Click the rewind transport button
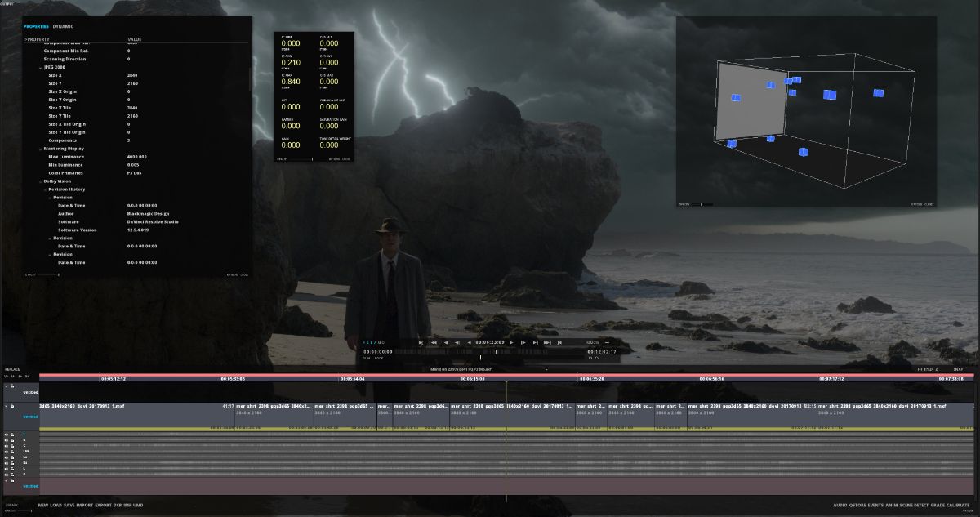The height and width of the screenshot is (517, 980). coord(434,342)
